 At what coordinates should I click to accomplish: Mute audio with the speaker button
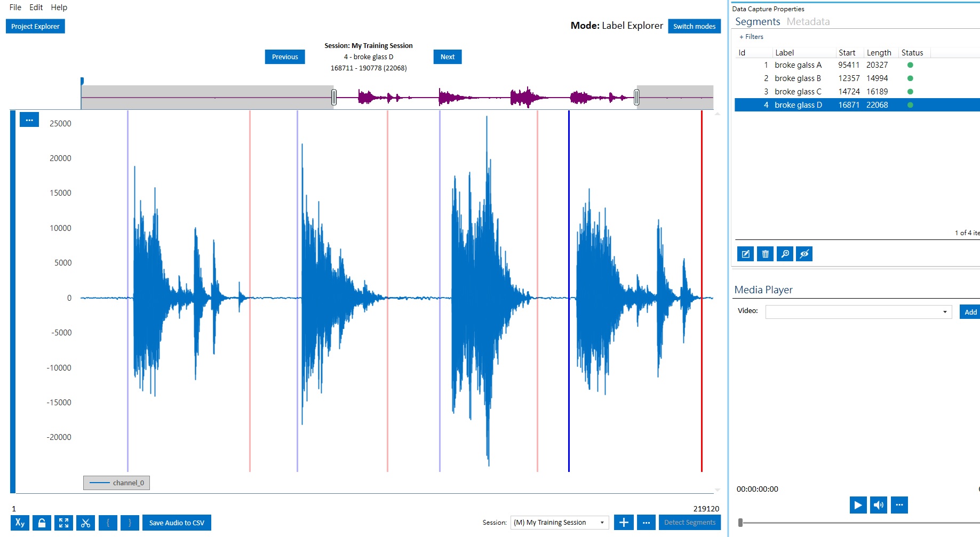click(x=878, y=505)
